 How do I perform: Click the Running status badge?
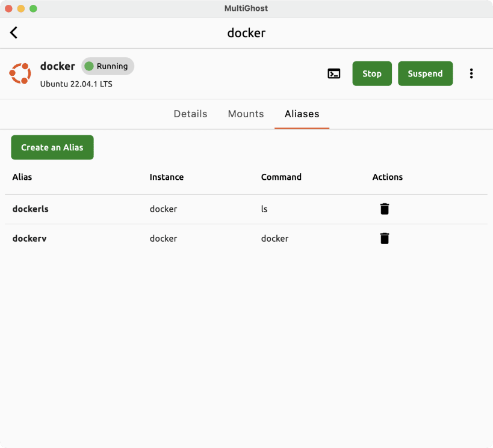108,66
